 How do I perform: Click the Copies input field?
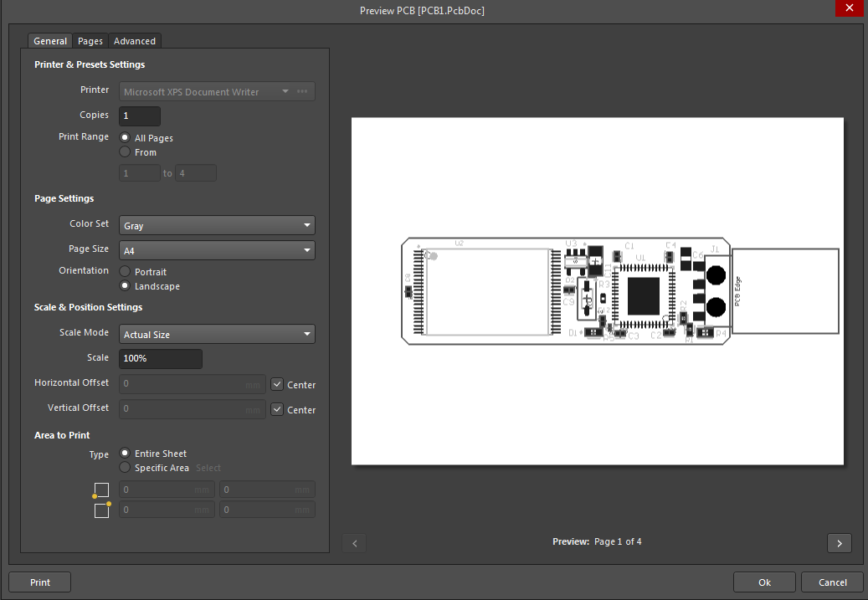click(x=139, y=115)
